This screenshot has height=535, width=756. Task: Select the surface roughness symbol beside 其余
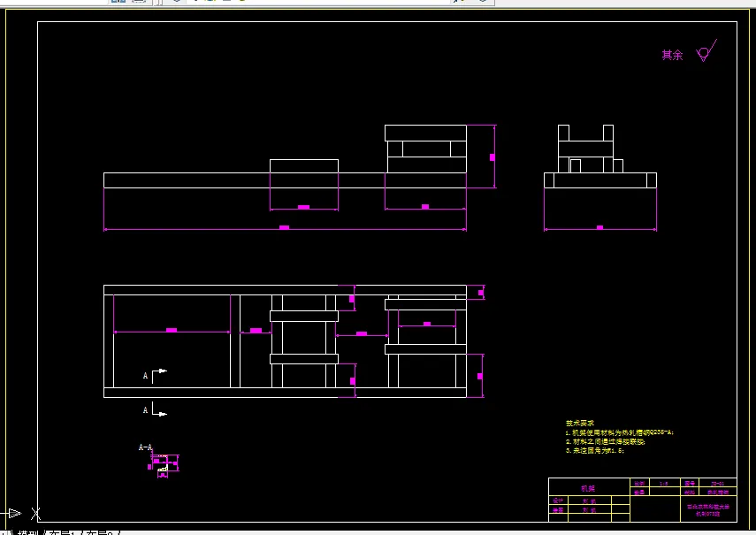706,50
